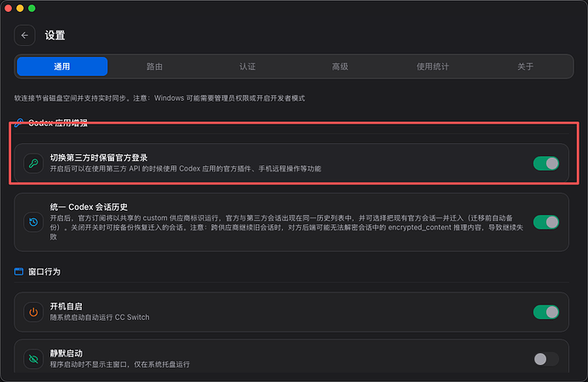Close the window with the red button
This screenshot has width=588, height=382.
pyautogui.click(x=9, y=9)
